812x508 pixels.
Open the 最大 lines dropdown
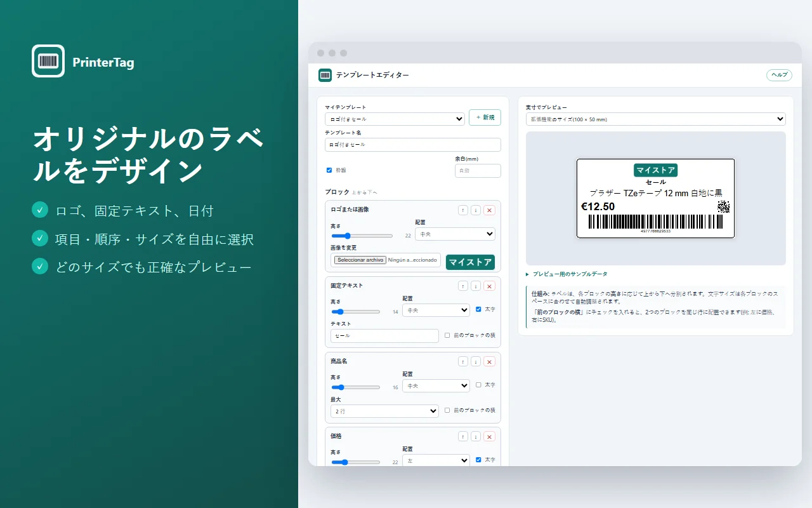[384, 411]
